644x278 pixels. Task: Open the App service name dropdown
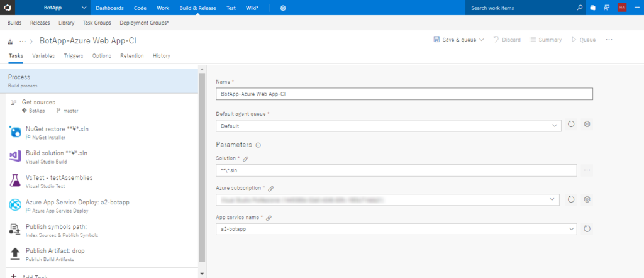[x=396, y=229]
